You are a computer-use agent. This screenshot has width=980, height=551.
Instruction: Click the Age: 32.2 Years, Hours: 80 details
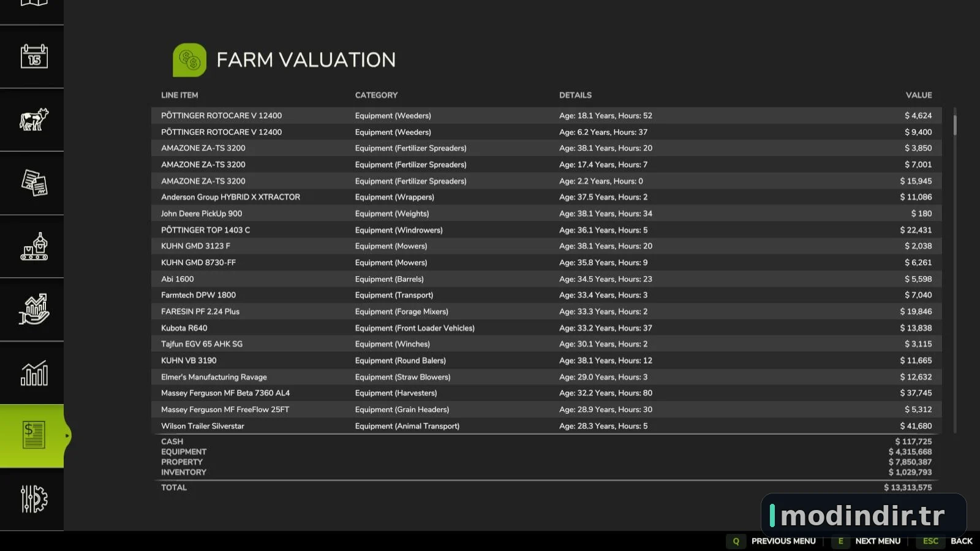click(606, 393)
